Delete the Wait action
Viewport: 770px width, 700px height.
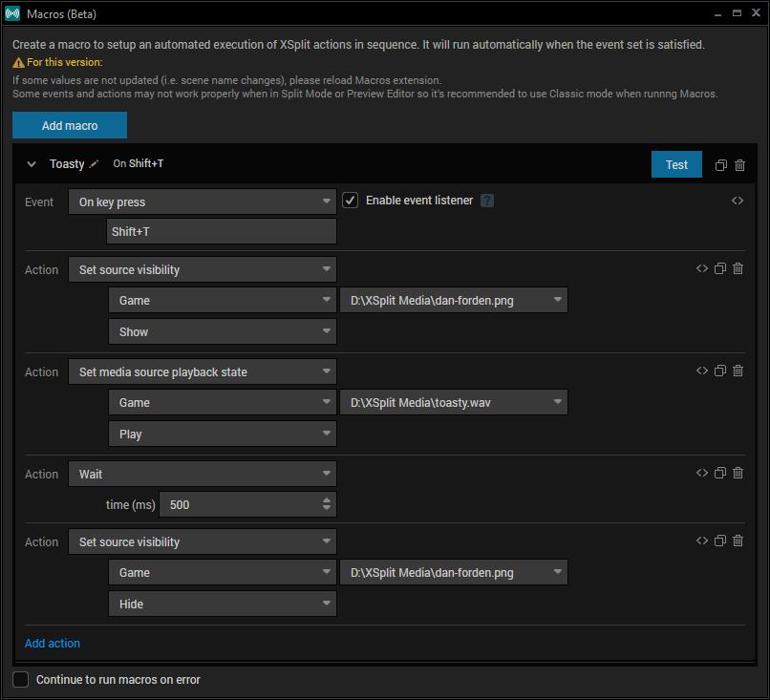coord(738,473)
